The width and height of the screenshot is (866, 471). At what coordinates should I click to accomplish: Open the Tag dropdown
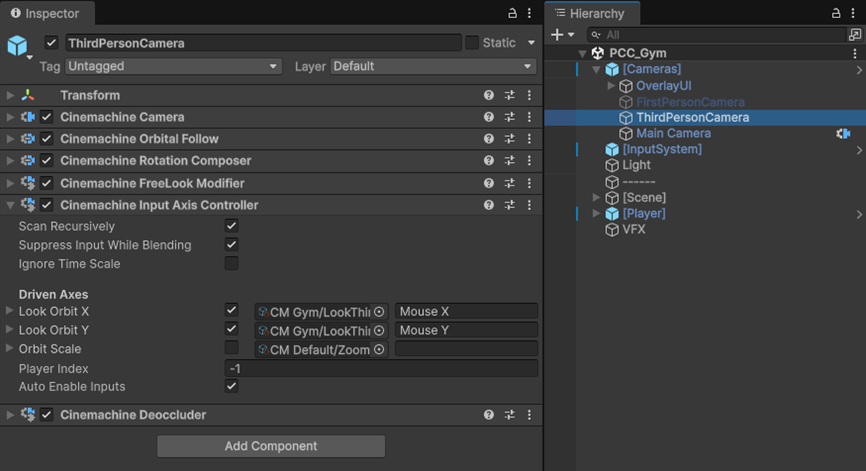pyautogui.click(x=173, y=66)
